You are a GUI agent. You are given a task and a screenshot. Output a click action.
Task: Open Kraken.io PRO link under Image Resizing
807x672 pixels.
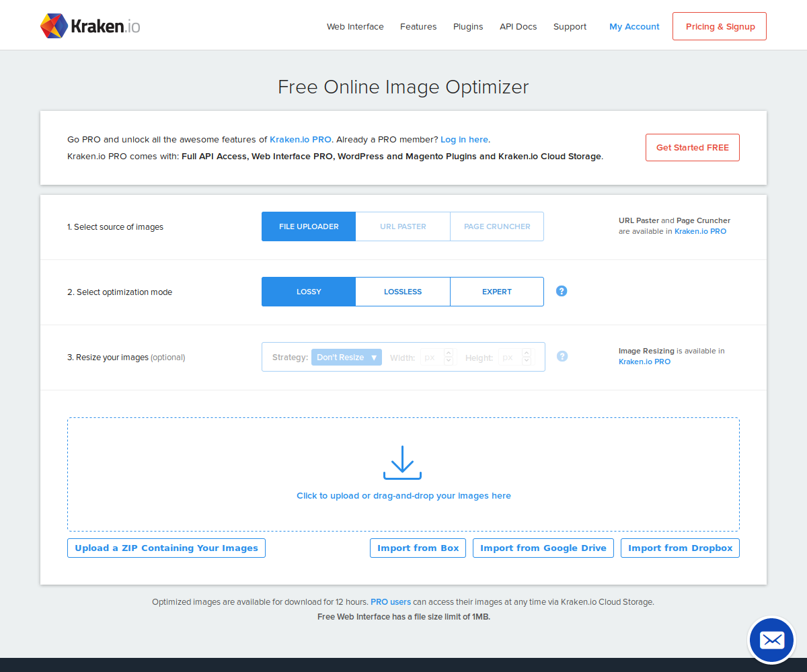point(644,362)
